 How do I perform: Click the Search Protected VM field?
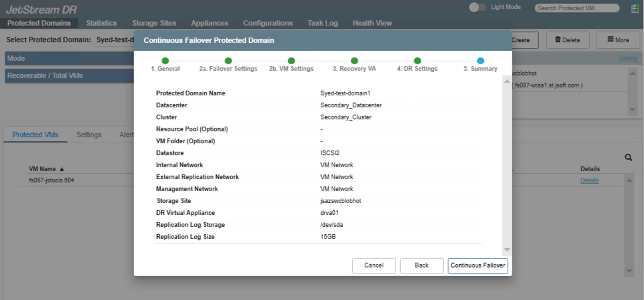coord(577,8)
